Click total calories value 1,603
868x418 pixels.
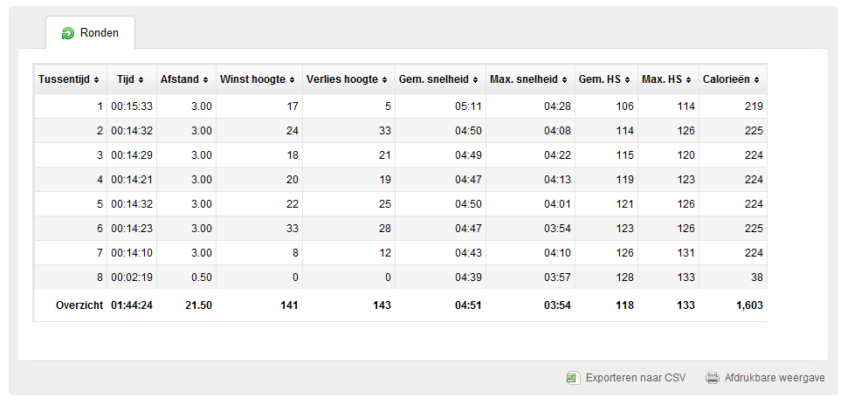pyautogui.click(x=749, y=305)
